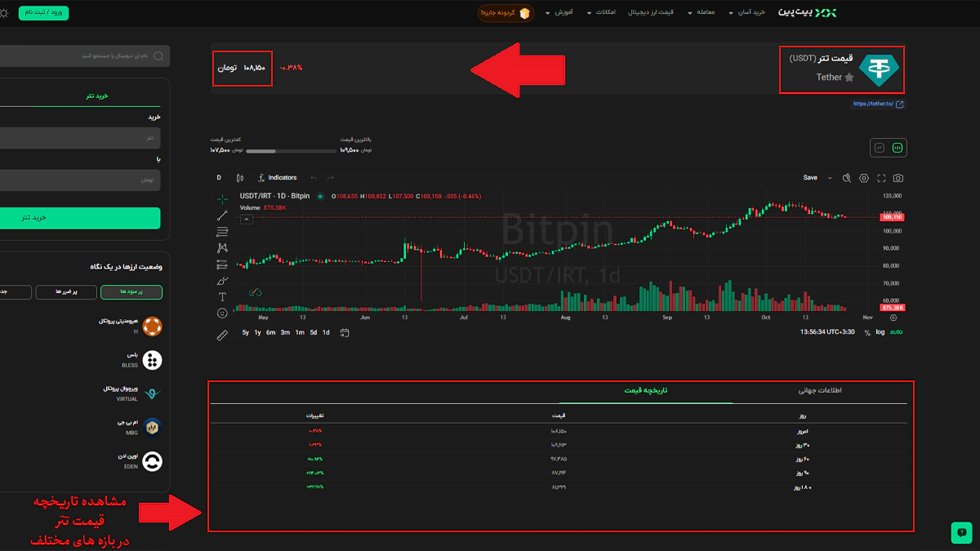980x551 pixels.
Task: Select the text annotation tool
Action: [x=222, y=296]
